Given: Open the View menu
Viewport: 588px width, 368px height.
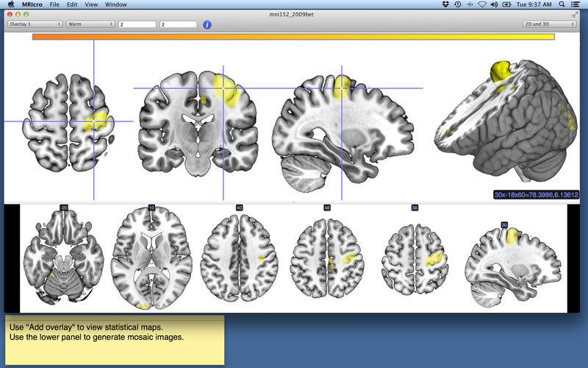Looking at the screenshot, I should click(91, 4).
